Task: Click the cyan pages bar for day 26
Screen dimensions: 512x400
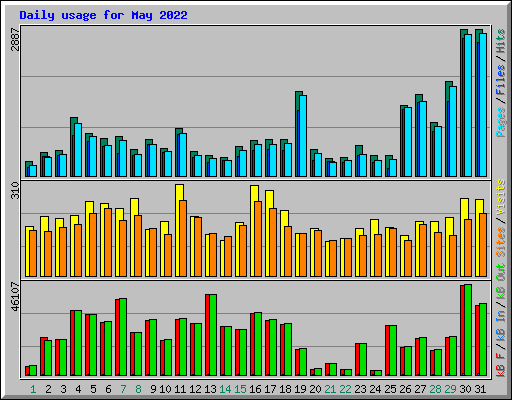Action: coord(408,142)
